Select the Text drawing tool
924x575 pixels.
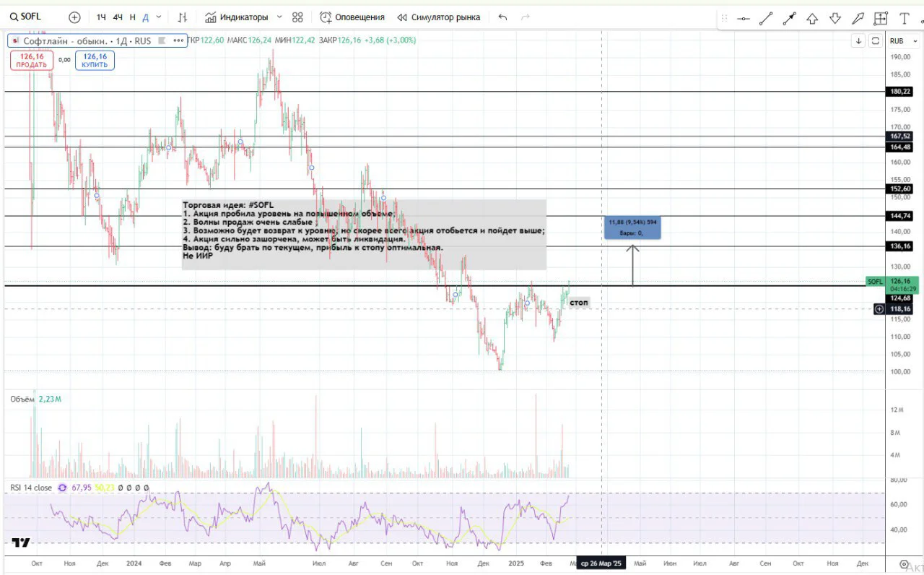904,19
